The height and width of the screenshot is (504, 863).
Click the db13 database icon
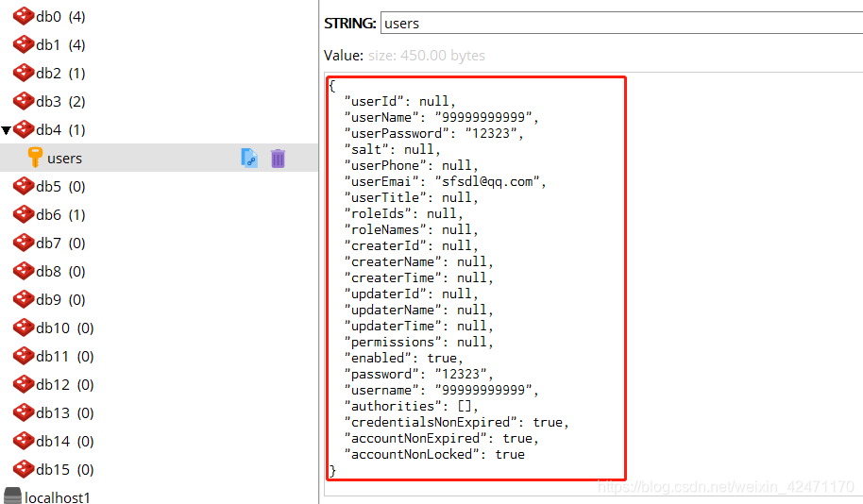[x=24, y=412]
